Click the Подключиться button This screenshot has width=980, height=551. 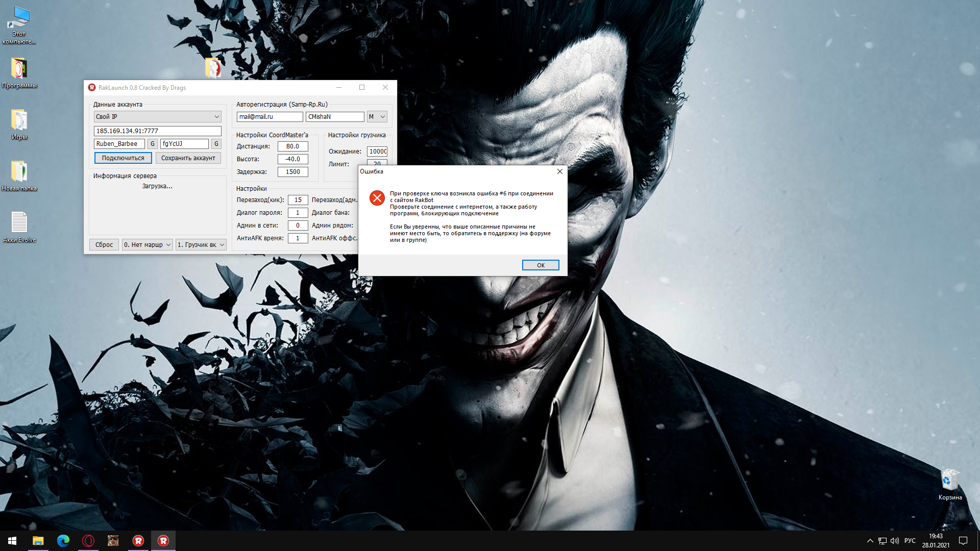[x=123, y=158]
